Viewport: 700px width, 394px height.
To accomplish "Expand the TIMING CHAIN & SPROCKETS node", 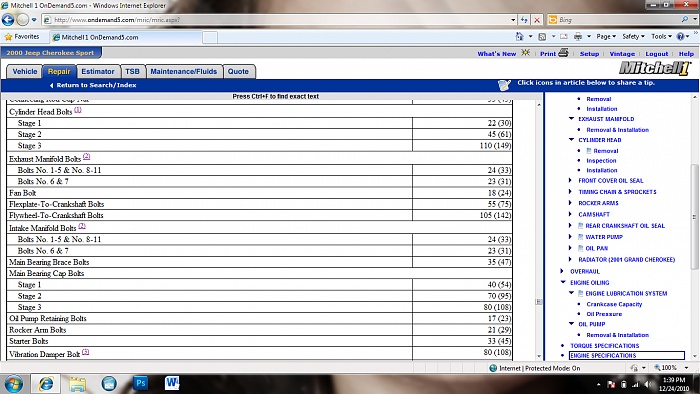I will click(x=570, y=191).
